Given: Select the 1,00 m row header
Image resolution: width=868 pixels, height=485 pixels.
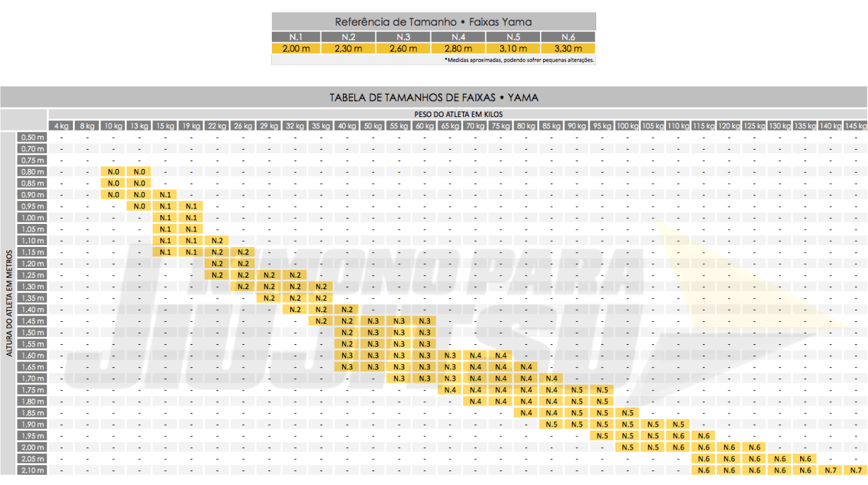Looking at the screenshot, I should [33, 218].
